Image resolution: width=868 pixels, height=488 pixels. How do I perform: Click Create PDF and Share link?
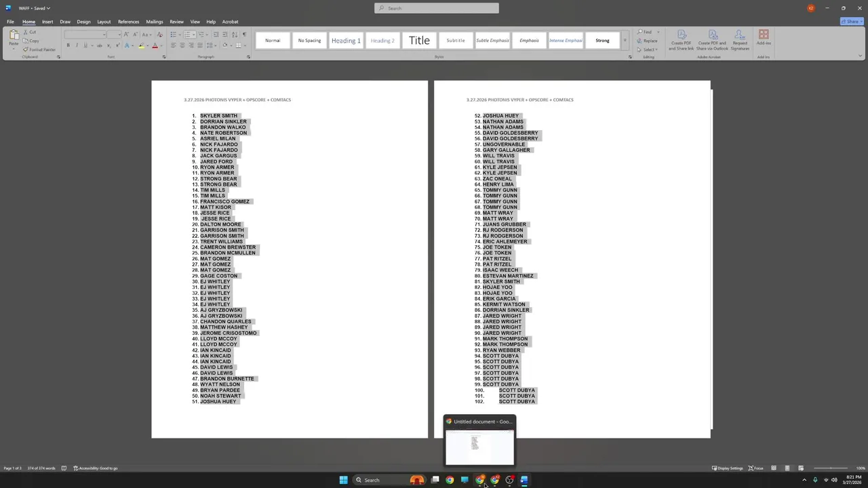click(x=682, y=41)
